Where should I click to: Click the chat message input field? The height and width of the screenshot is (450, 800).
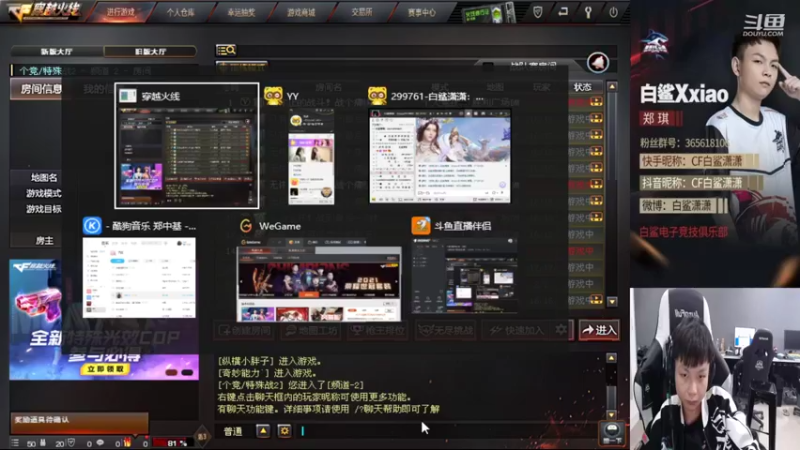click(446, 431)
